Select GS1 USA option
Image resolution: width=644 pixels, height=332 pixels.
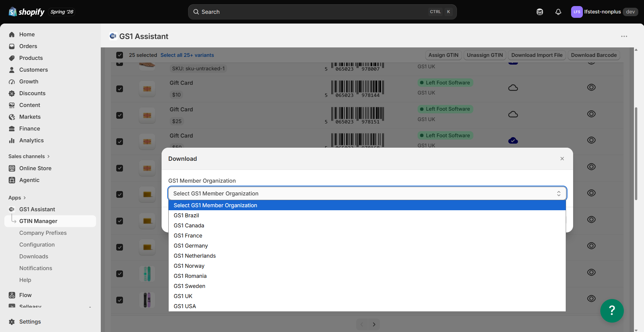pos(367,306)
